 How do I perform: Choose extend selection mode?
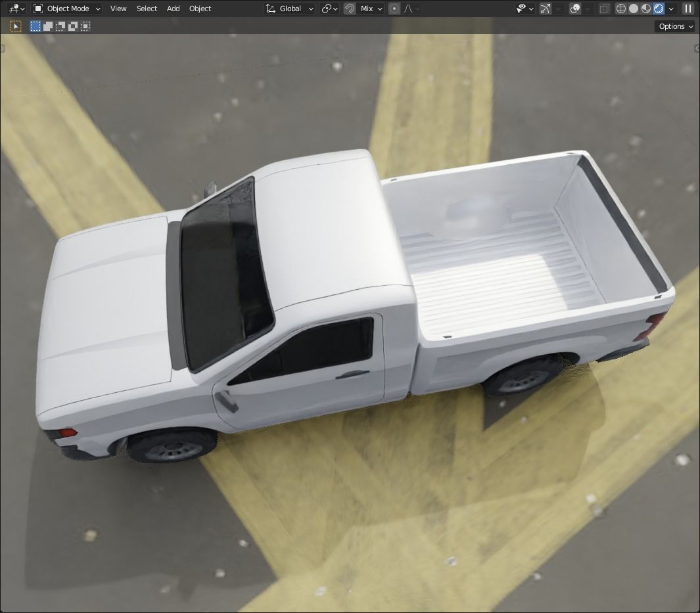pyautogui.click(x=48, y=26)
